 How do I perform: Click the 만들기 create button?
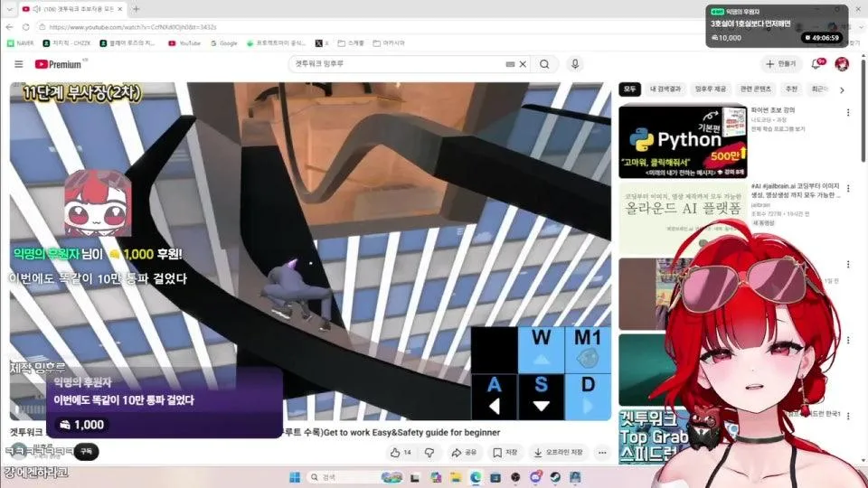[x=780, y=64]
